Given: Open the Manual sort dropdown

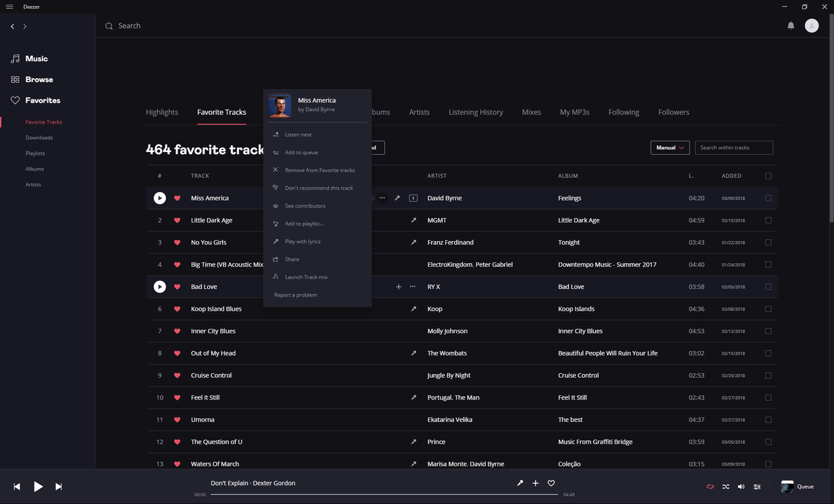Looking at the screenshot, I should (670, 147).
